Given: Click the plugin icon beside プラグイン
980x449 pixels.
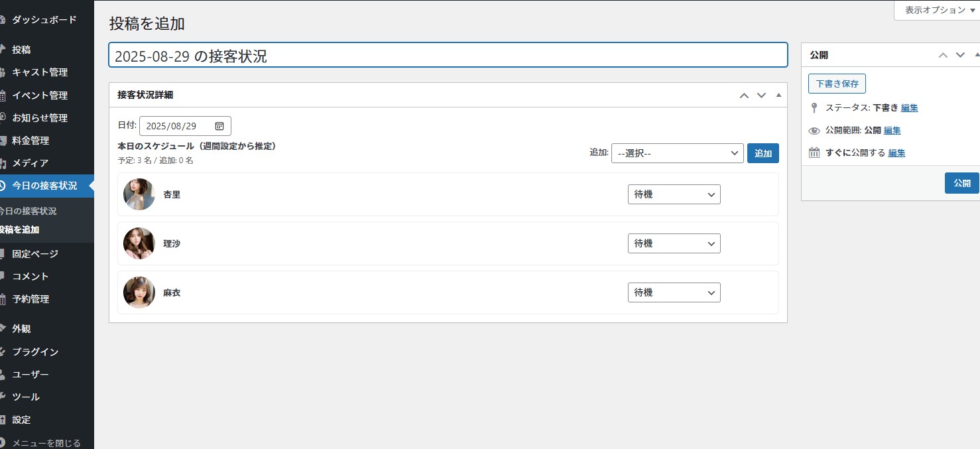Looking at the screenshot, I should 3,352.
